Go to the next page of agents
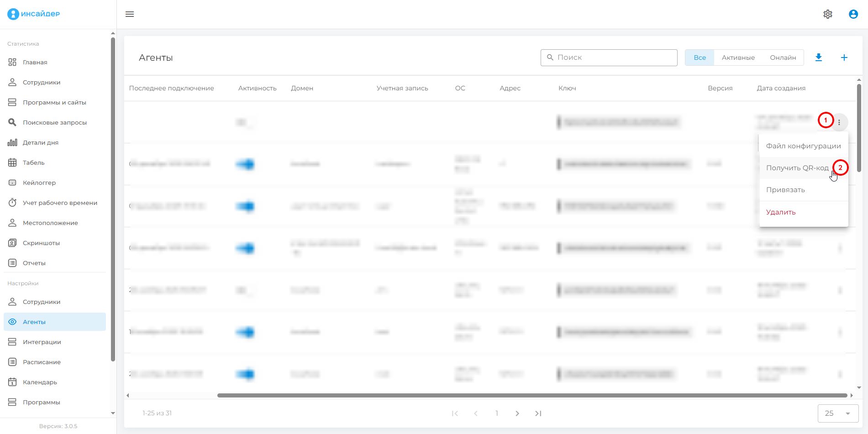Viewport: 868px width, 434px height. click(x=517, y=413)
